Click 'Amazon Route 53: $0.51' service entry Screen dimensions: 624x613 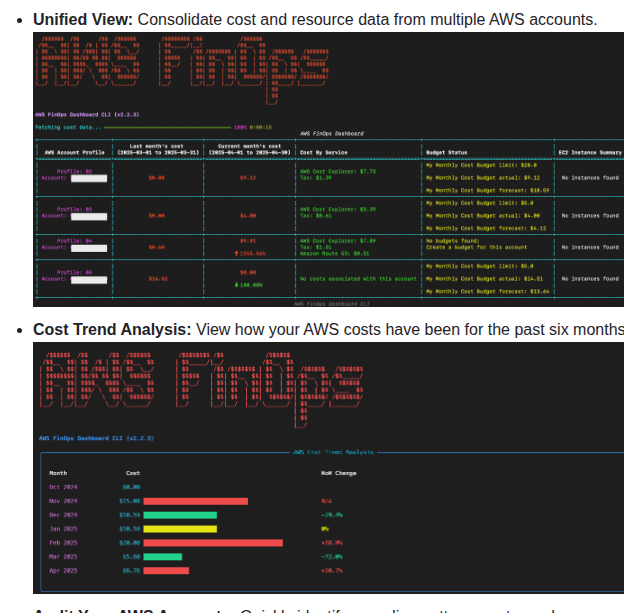(335, 254)
